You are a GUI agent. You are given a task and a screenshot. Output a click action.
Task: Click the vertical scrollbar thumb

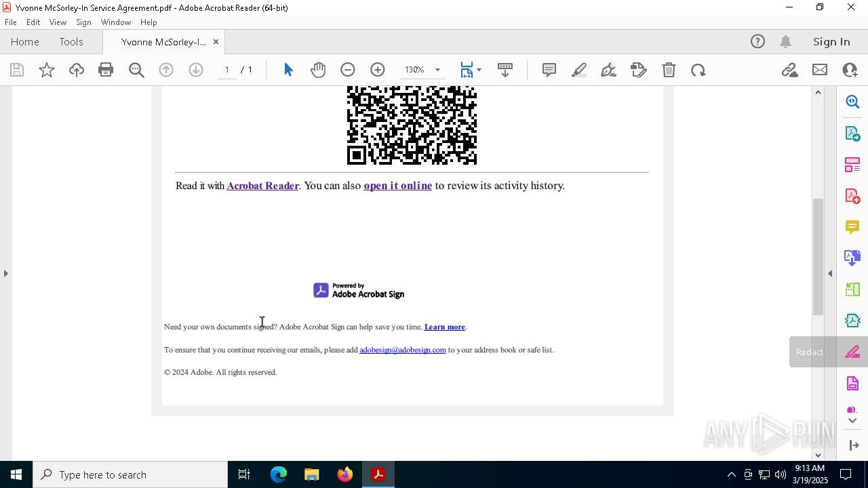818,256
